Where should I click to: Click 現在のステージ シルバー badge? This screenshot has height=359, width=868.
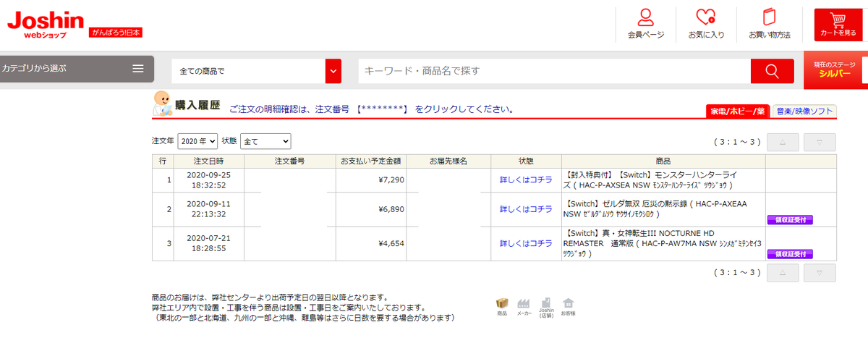[835, 69]
